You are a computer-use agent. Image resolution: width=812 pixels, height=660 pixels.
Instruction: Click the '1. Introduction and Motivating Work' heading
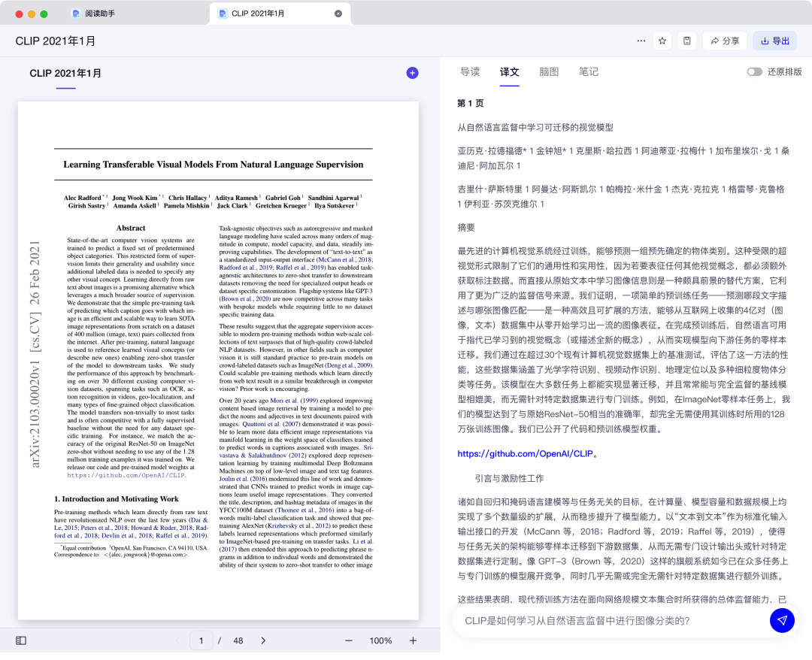pos(117,499)
